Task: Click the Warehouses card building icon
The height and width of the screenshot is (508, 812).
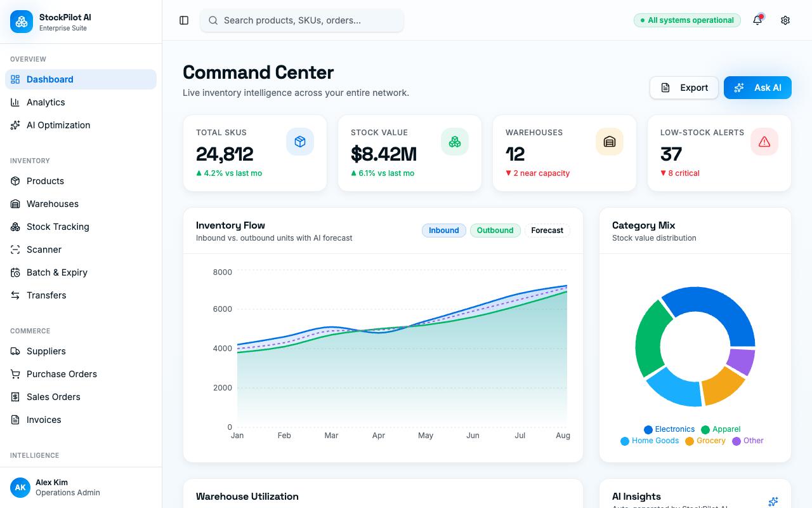Action: [610, 142]
